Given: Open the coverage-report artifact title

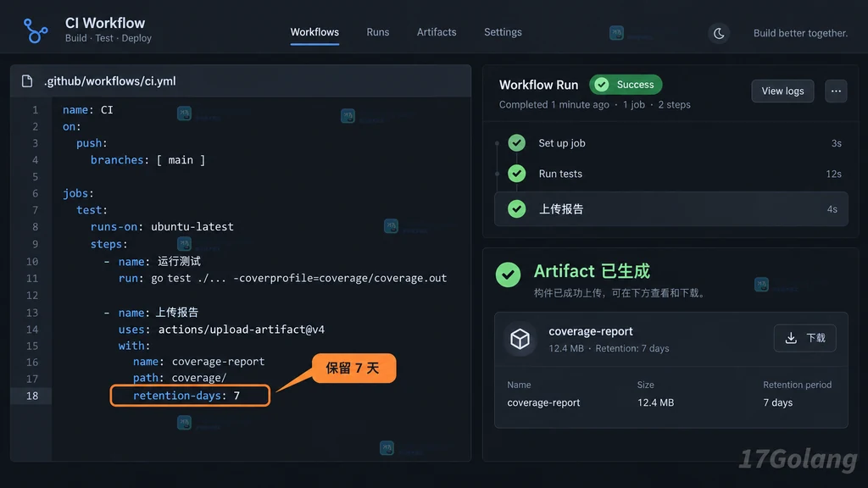Looking at the screenshot, I should [591, 331].
